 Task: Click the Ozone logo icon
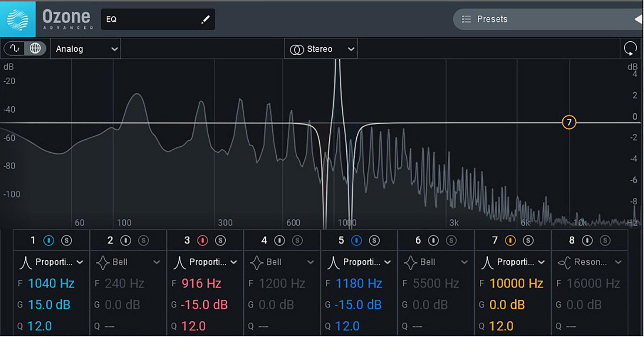tap(18, 20)
